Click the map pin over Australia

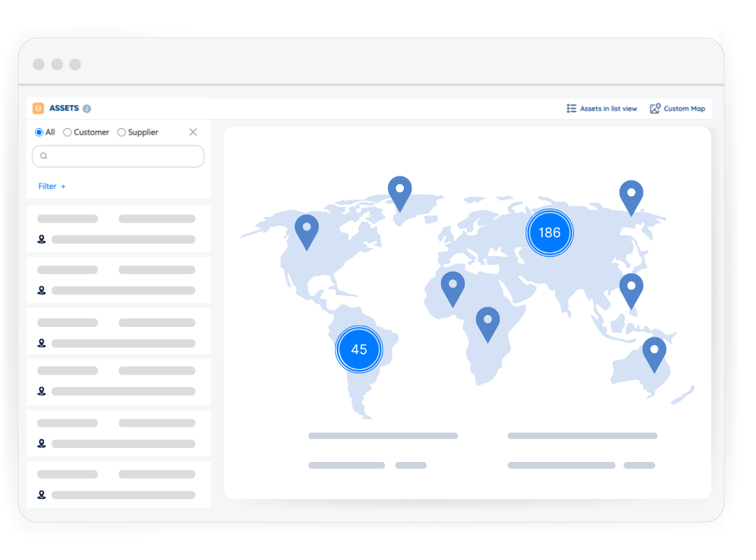pos(654,355)
